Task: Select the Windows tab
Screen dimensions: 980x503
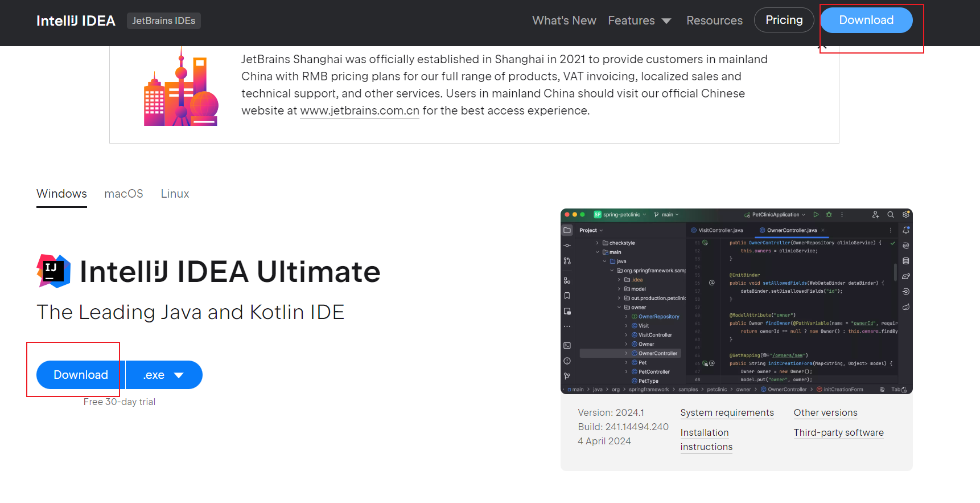Action: (61, 194)
